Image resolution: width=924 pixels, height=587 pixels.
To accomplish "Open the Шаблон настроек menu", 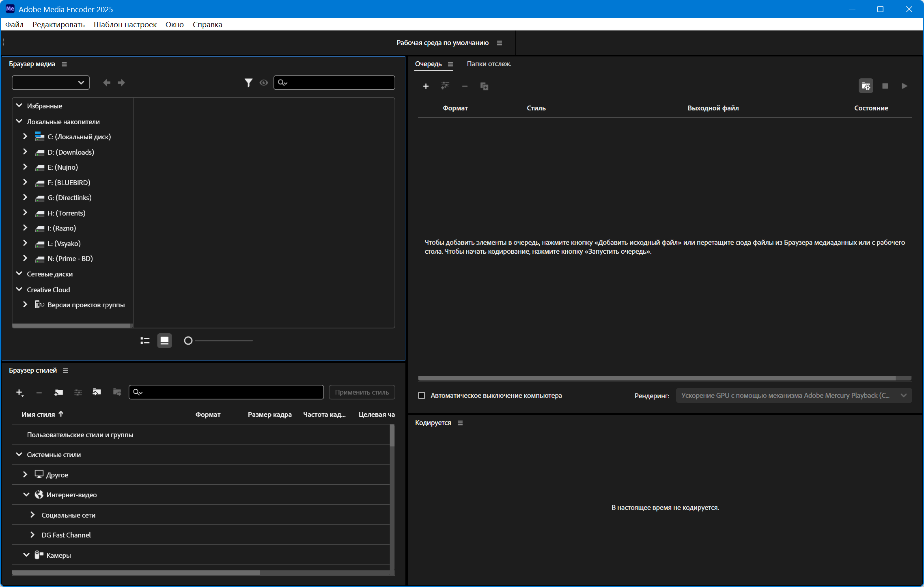I will (x=125, y=25).
